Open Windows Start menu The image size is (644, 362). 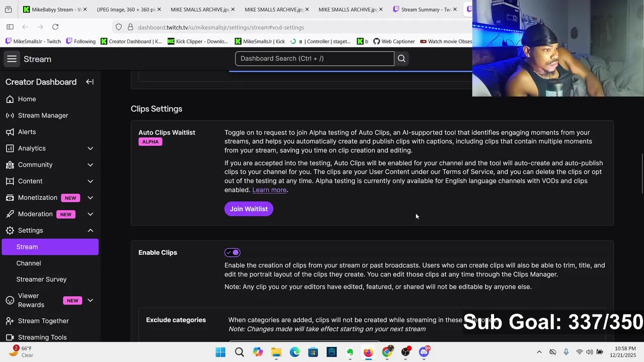point(220,352)
